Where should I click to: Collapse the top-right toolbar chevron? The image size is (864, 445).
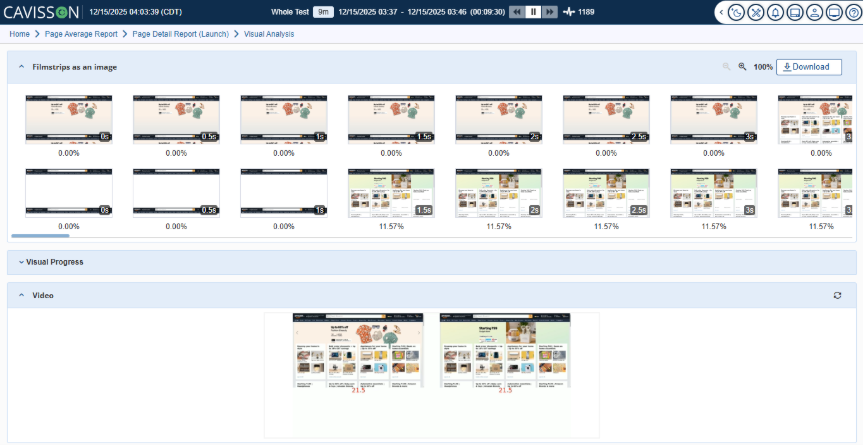[722, 12]
